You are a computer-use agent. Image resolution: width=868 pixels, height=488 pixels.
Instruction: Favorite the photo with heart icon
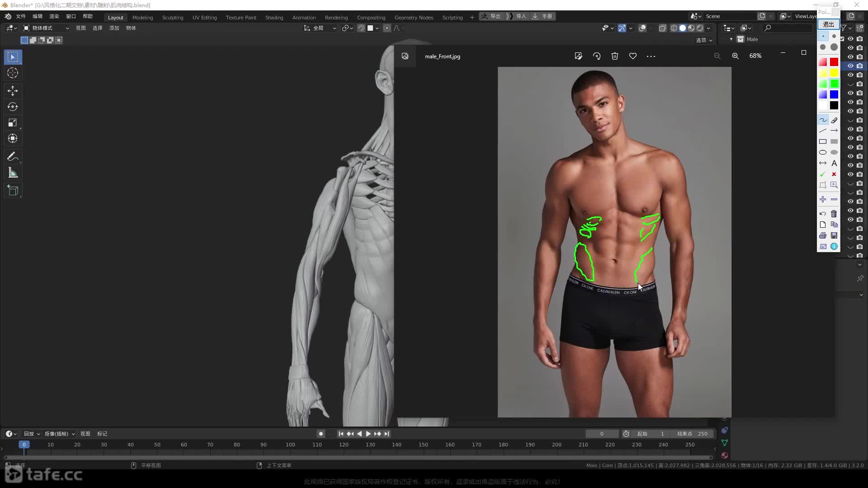click(633, 56)
